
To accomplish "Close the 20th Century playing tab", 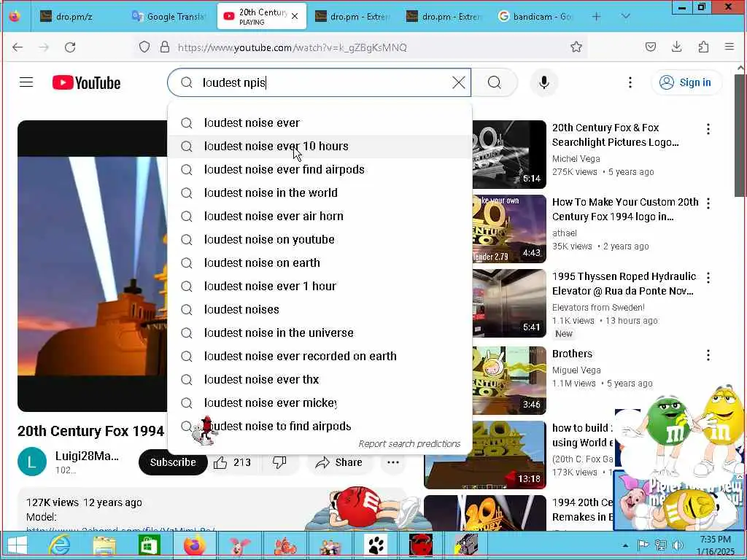I will [295, 16].
